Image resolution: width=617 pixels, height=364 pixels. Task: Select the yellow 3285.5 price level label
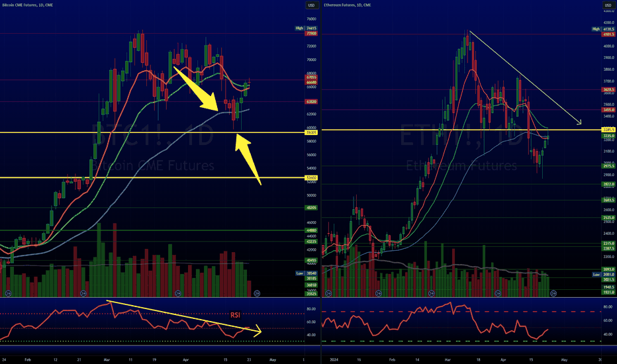pyautogui.click(x=608, y=130)
